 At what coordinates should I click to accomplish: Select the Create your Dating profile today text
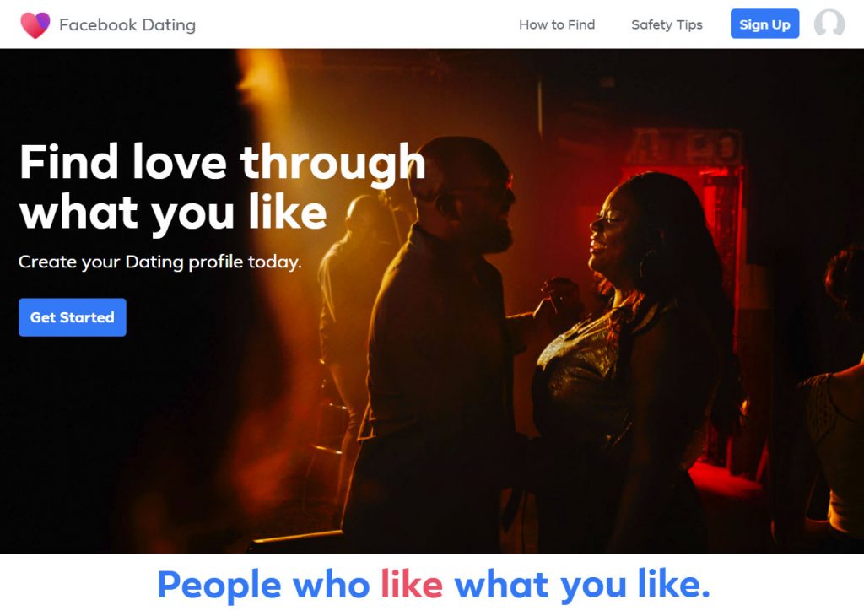pyautogui.click(x=159, y=262)
